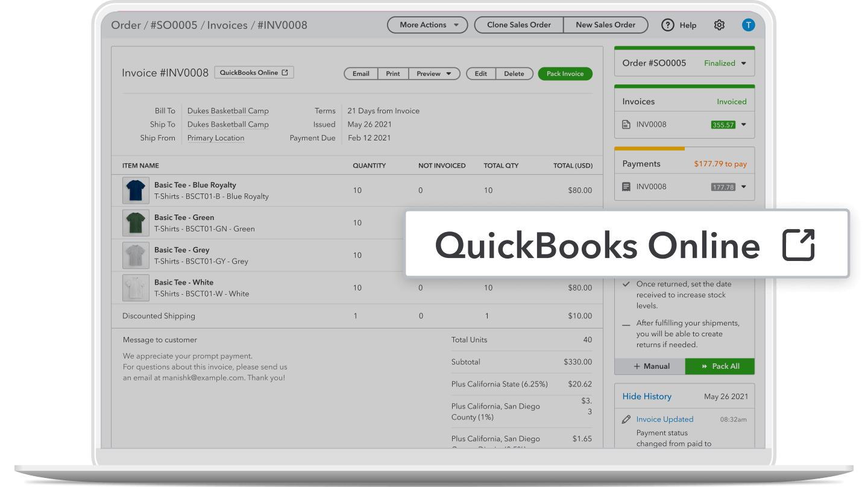The image size is (868, 487).
Task: Open the Primary Location link
Action: [216, 138]
